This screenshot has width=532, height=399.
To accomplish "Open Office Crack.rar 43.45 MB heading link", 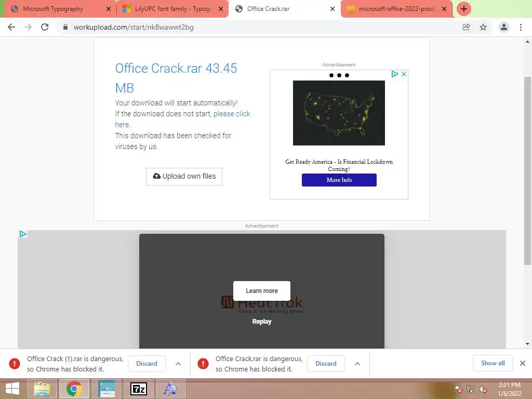I will click(x=176, y=78).
